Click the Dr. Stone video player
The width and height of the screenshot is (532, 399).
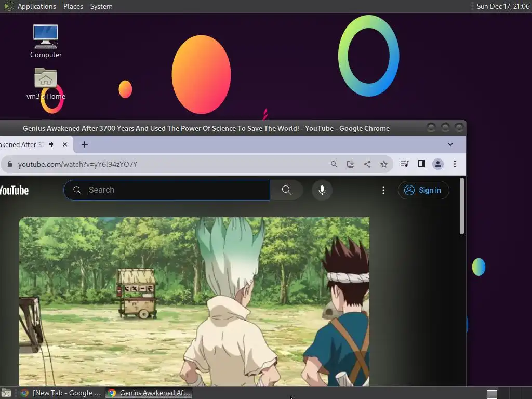pyautogui.click(x=194, y=301)
